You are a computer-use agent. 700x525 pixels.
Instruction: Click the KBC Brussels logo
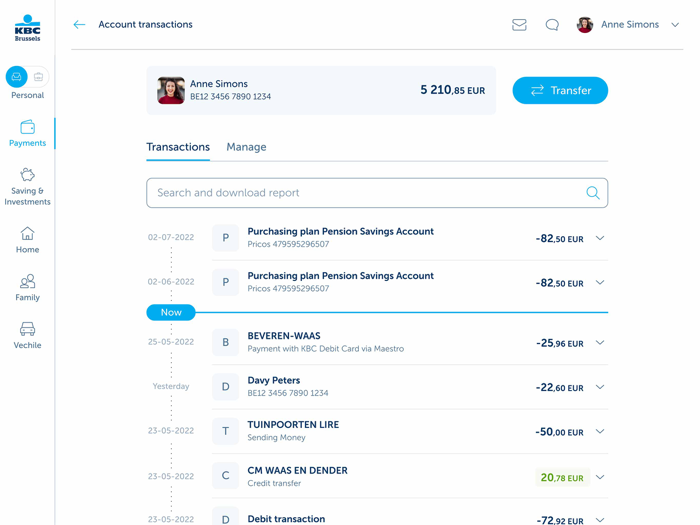coord(27,29)
